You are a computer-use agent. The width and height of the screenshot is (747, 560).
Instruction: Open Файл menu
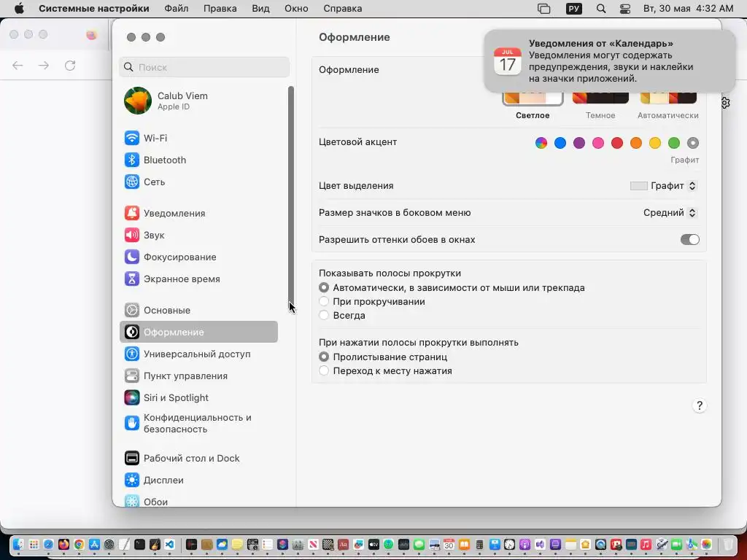click(177, 9)
